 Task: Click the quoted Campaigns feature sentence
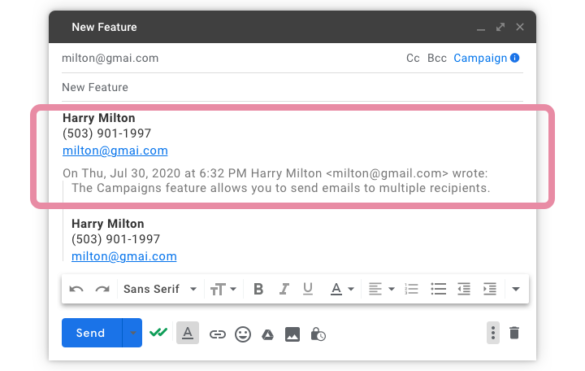pyautogui.click(x=281, y=188)
